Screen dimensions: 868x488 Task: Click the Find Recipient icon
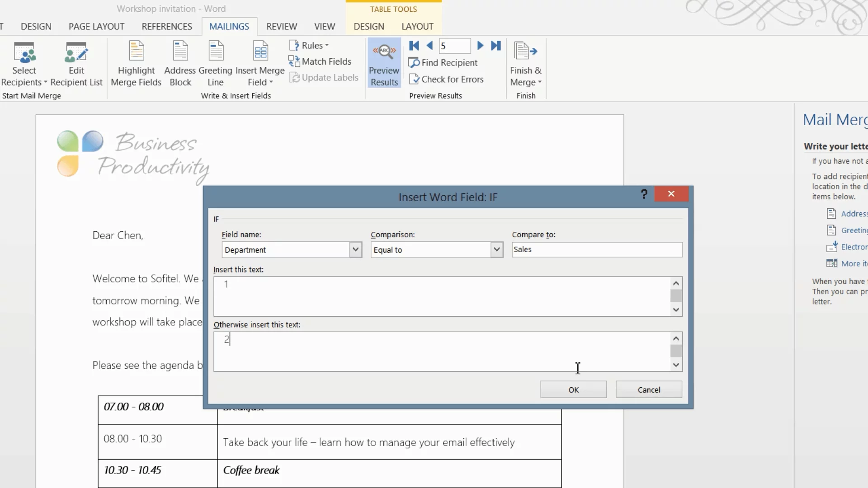(x=414, y=63)
